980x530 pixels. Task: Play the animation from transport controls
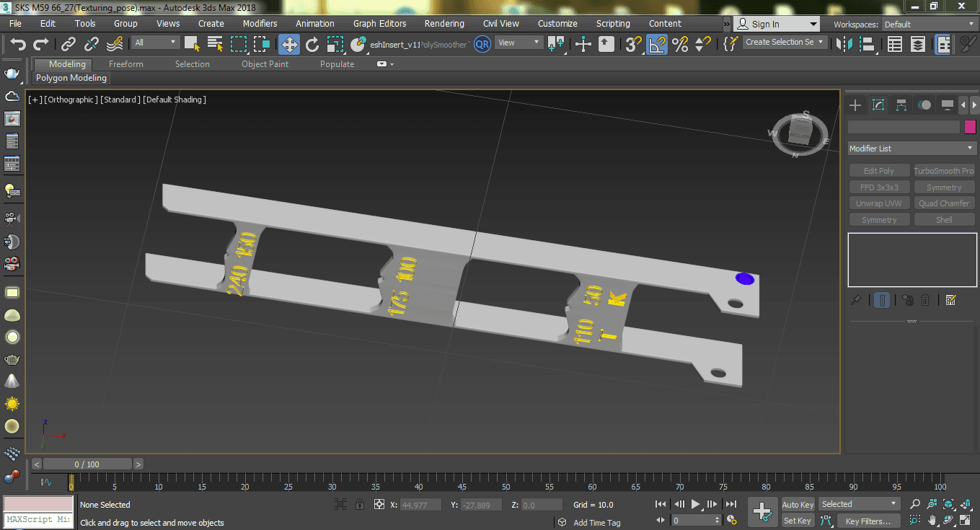coord(695,504)
